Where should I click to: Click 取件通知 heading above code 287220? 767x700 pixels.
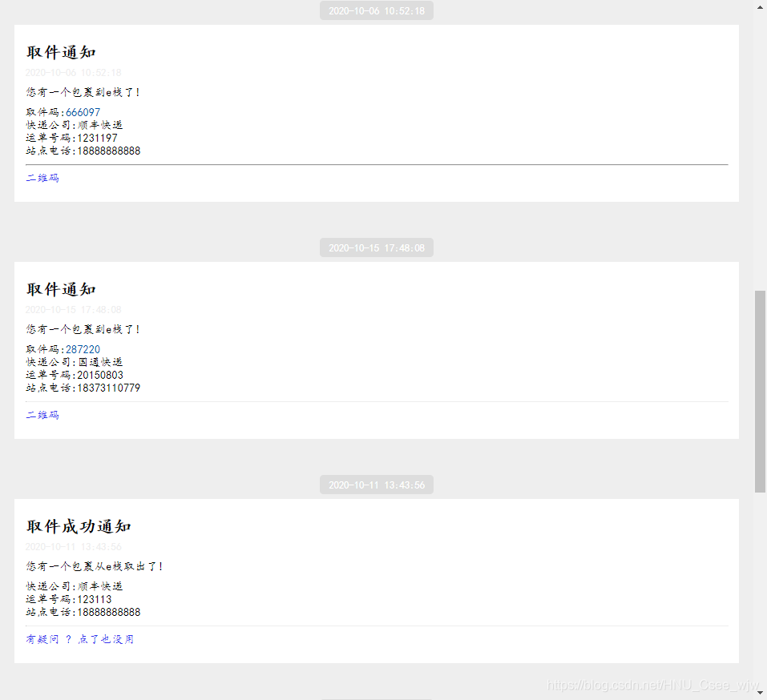pos(61,289)
